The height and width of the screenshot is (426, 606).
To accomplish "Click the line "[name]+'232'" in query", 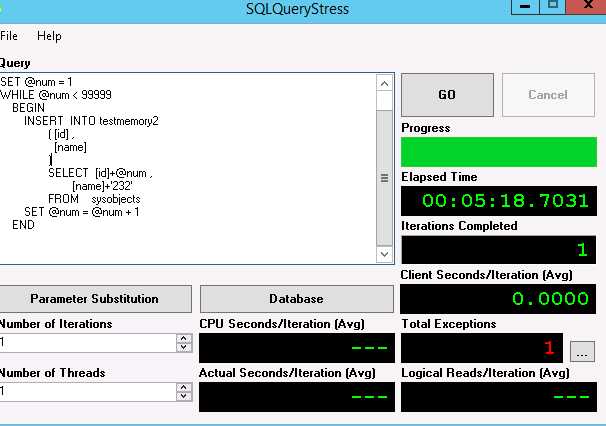I will tap(102, 186).
